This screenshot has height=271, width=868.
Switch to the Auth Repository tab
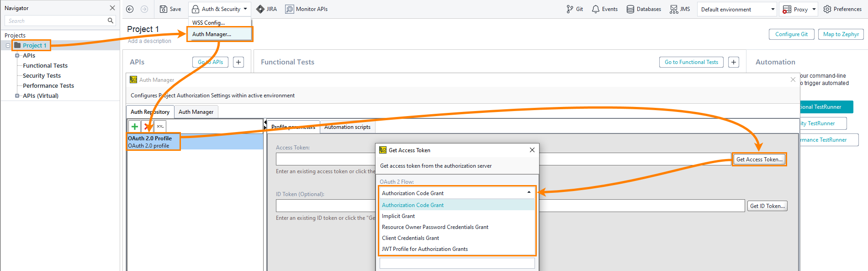coord(150,112)
